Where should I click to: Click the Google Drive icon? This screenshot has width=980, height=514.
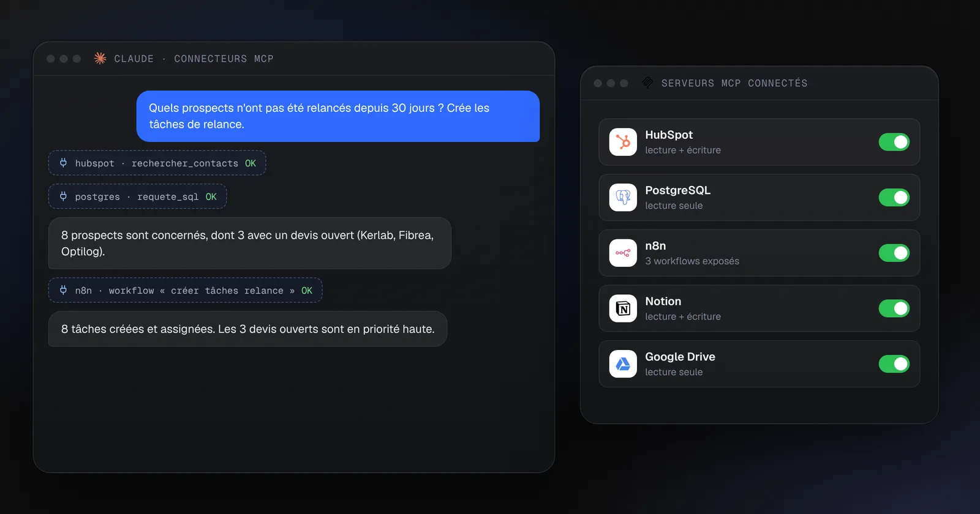point(623,364)
